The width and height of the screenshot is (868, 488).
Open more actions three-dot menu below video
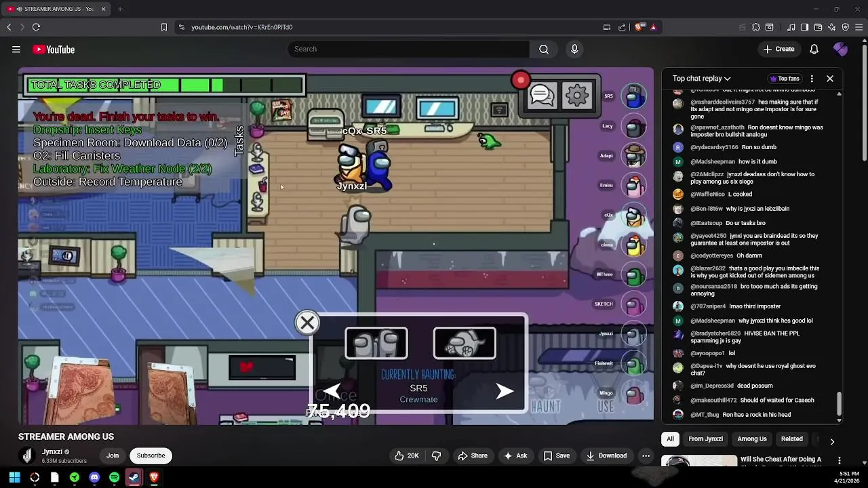point(646,455)
